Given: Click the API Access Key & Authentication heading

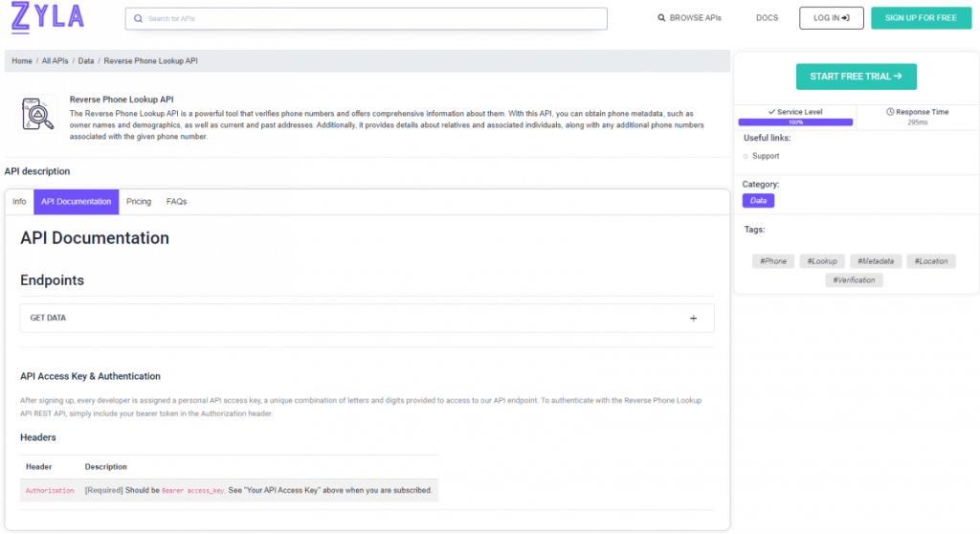Looking at the screenshot, I should click(90, 376).
